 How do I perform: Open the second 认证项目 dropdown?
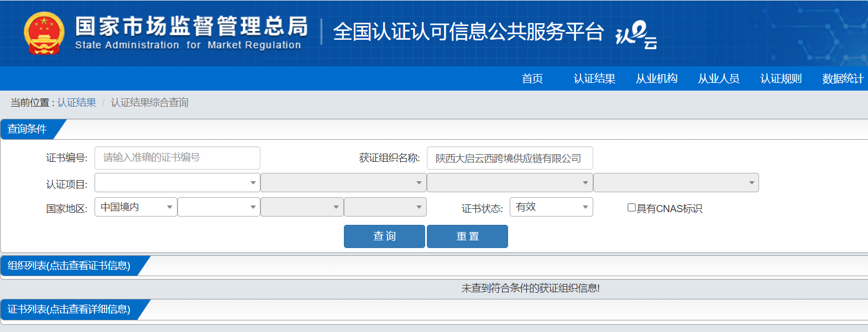(343, 182)
